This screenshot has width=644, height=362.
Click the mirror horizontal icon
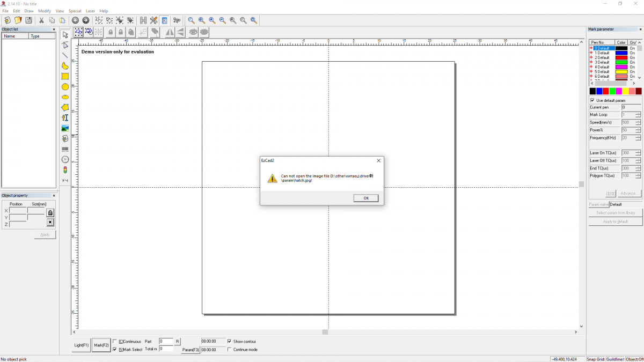[170, 32]
